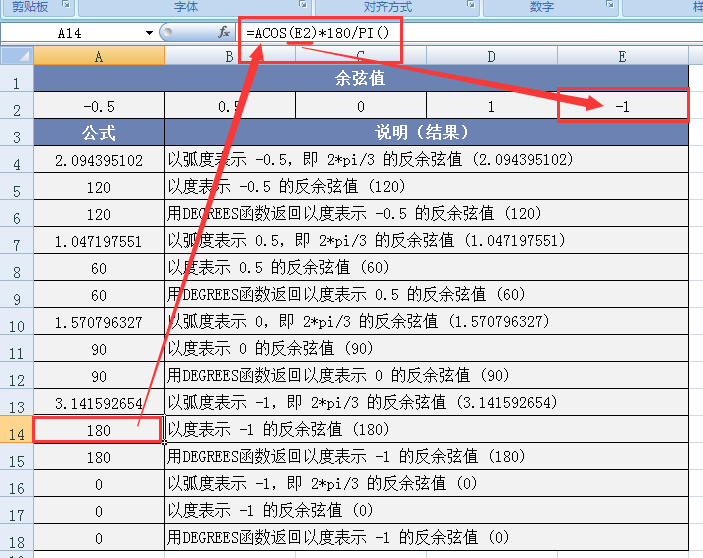The image size is (703, 558).
Task: Select cell B2 containing 0.5
Action: point(230,106)
